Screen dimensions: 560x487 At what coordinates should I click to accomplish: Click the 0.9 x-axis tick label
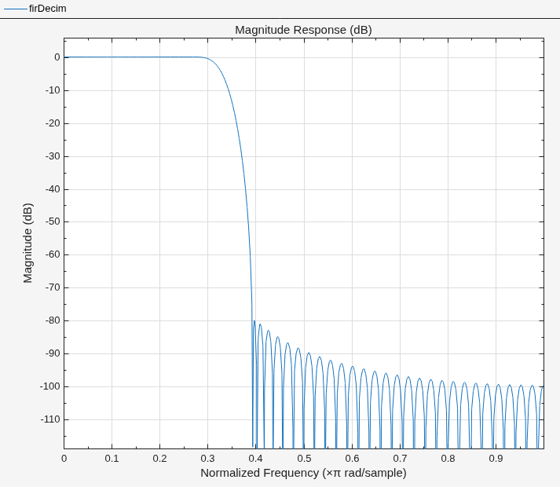(x=496, y=458)
